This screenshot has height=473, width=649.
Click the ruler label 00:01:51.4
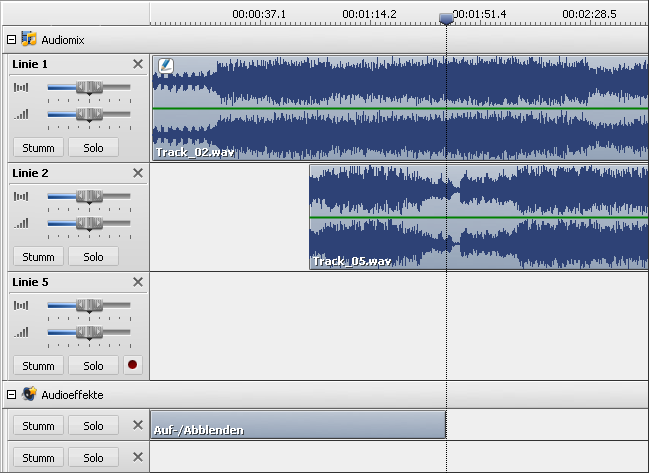[x=479, y=14]
